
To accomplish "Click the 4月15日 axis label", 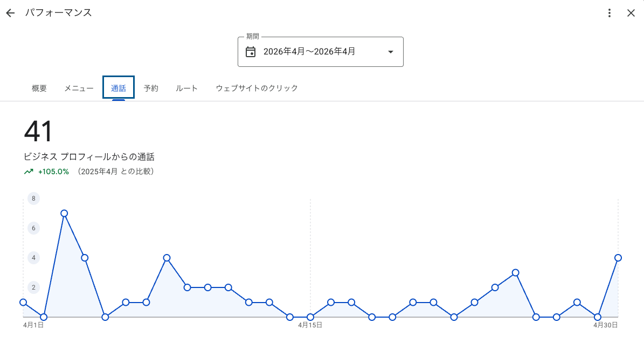I will point(310,325).
